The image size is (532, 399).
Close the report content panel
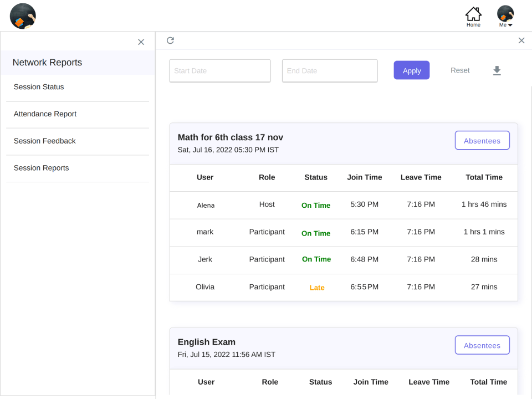click(521, 40)
